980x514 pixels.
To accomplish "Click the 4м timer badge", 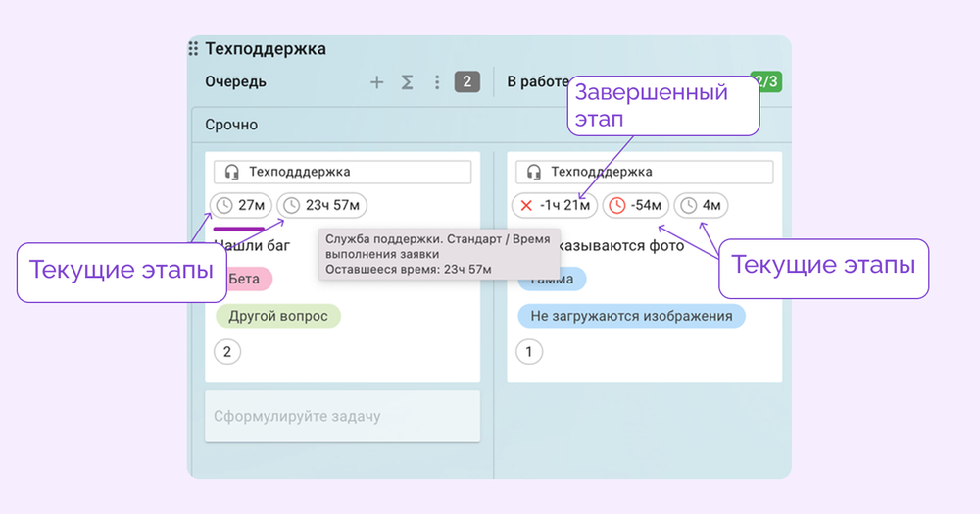I will tap(702, 205).
